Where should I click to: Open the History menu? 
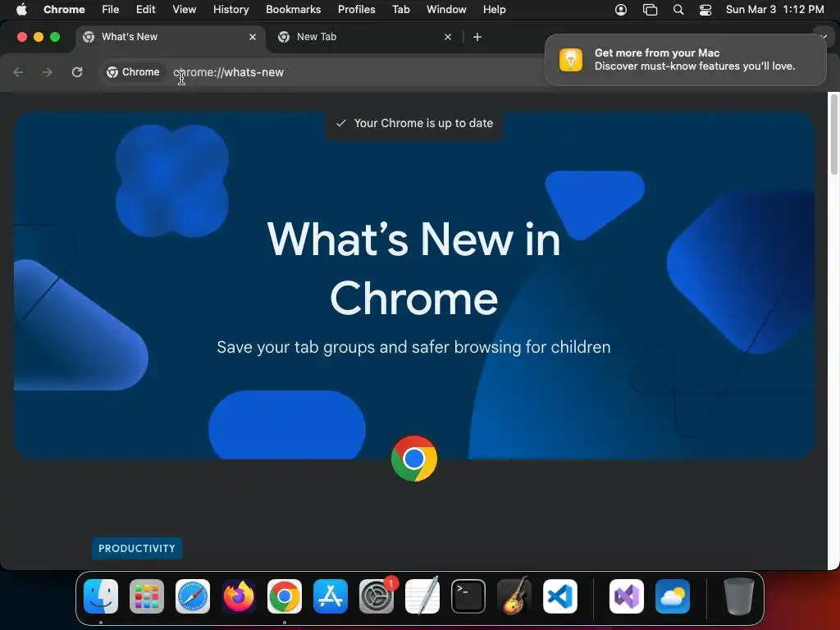[x=231, y=9]
